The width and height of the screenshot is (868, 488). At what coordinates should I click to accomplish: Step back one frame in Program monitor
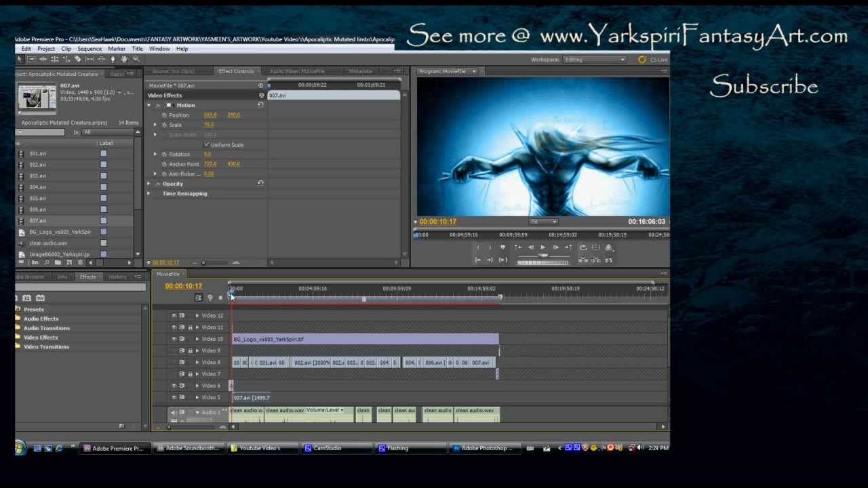tap(531, 247)
